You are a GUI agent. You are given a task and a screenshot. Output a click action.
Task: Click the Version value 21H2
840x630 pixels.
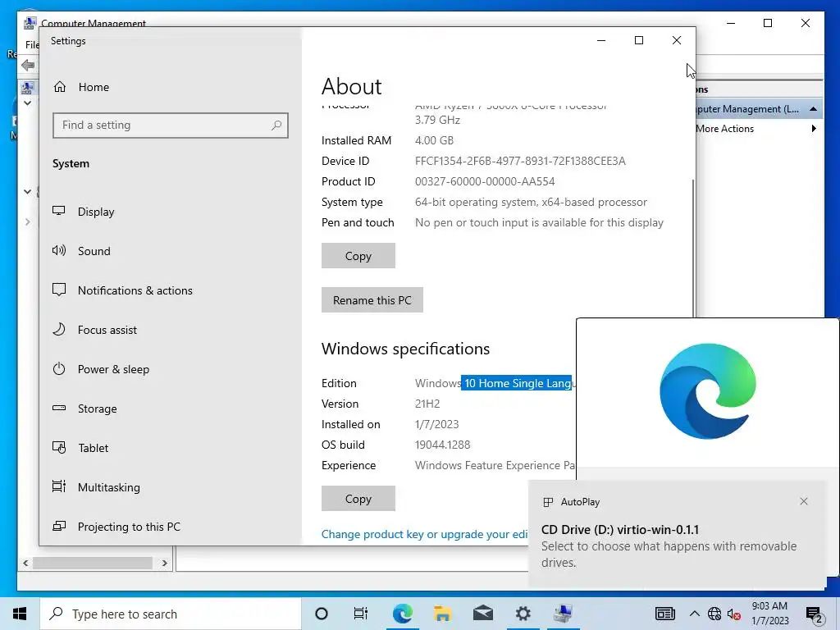click(427, 404)
